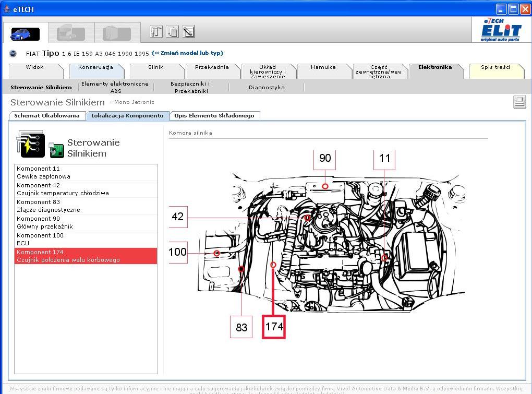Switch to Lokalizacja Komponentu tab
Viewport: 532px width, 394px height.
pos(127,115)
